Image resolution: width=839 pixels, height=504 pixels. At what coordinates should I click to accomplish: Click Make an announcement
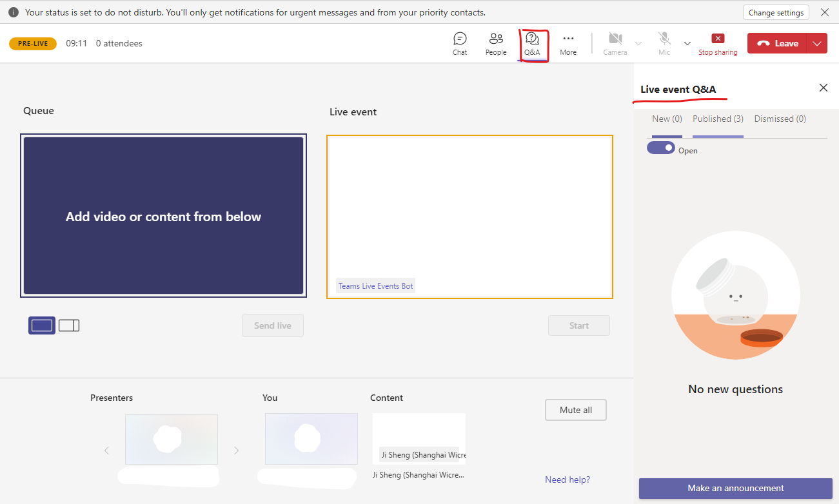click(x=735, y=488)
